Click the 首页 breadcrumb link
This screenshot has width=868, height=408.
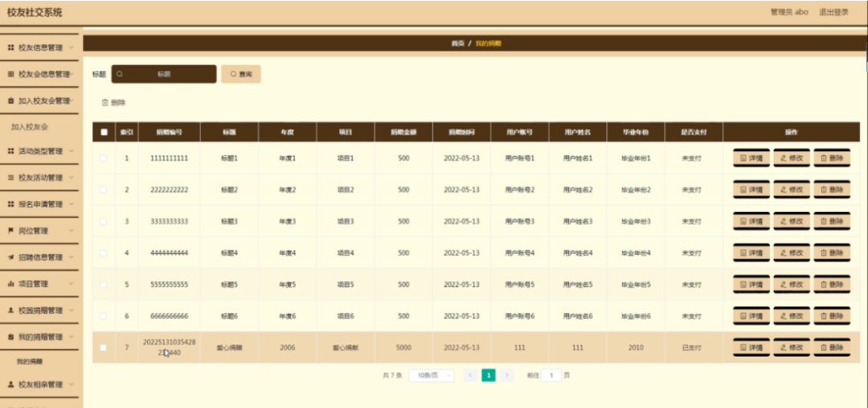[457, 43]
